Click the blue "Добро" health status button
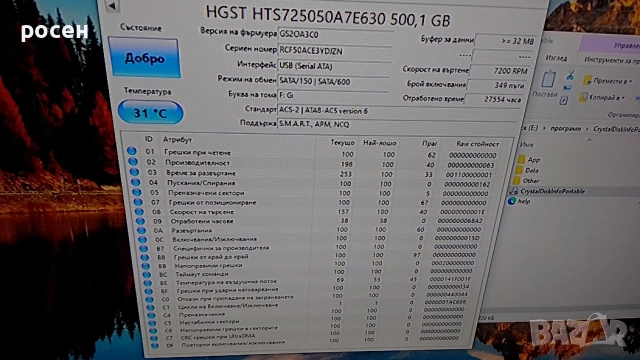The width and height of the screenshot is (640, 360). tap(144, 58)
